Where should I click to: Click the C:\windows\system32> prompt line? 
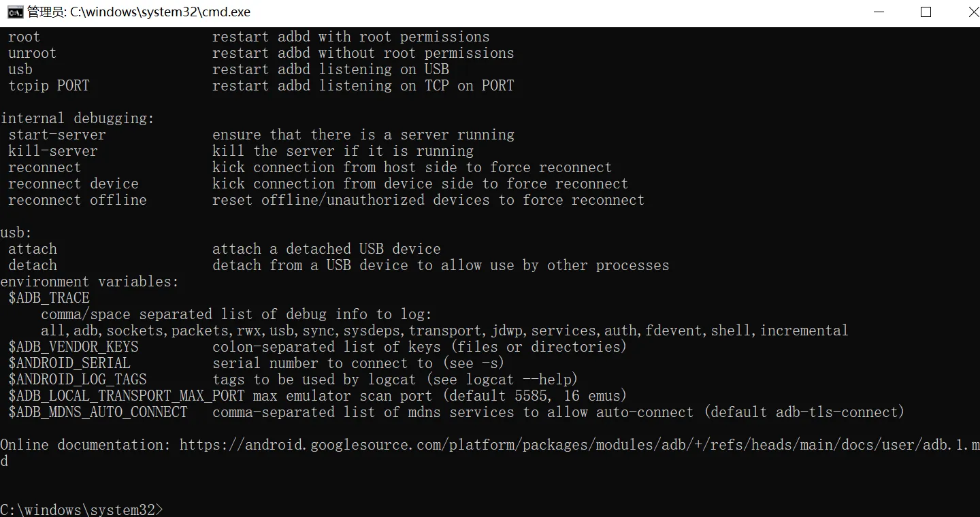82,510
